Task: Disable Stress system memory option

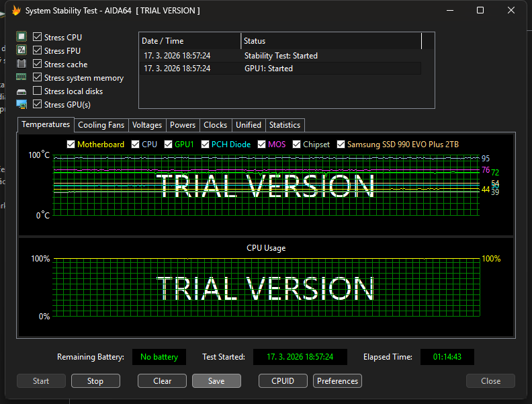Action: tap(38, 77)
